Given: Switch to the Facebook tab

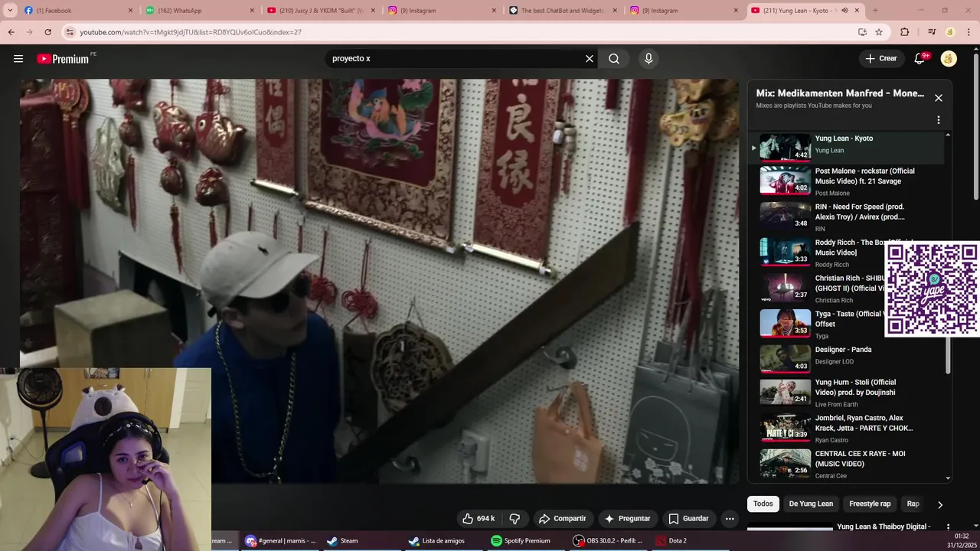Looking at the screenshot, I should 77,11.
